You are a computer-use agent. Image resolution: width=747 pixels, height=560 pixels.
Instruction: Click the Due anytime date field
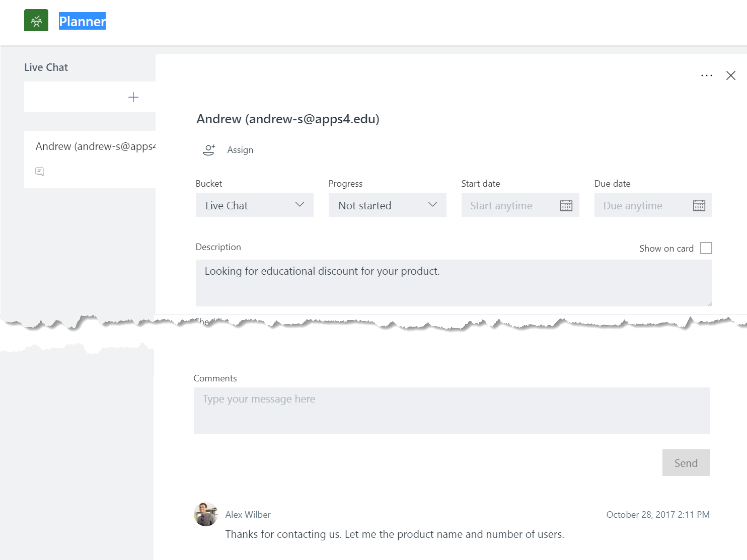(639, 205)
